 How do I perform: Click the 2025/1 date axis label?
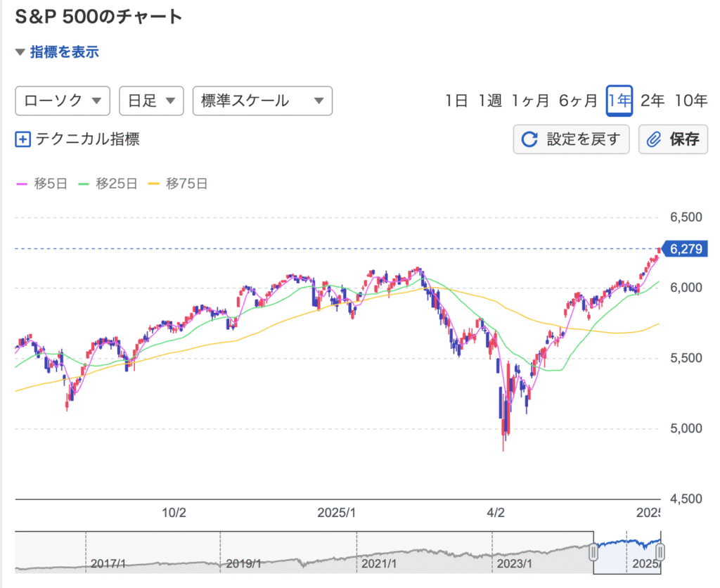click(337, 513)
